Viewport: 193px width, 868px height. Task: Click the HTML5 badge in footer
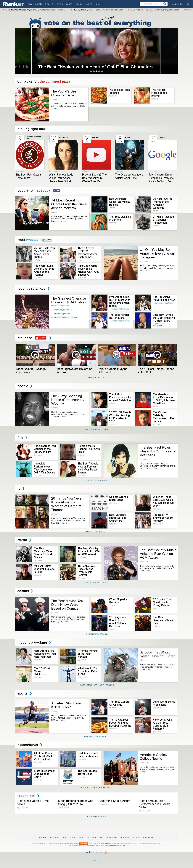[x=106, y=852]
